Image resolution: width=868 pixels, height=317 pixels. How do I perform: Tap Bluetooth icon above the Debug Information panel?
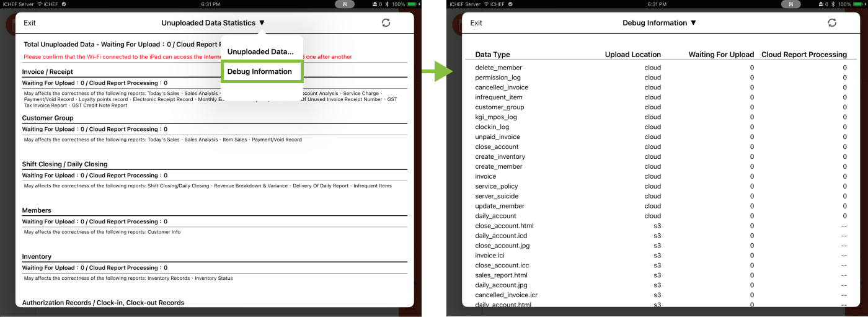click(x=833, y=4)
